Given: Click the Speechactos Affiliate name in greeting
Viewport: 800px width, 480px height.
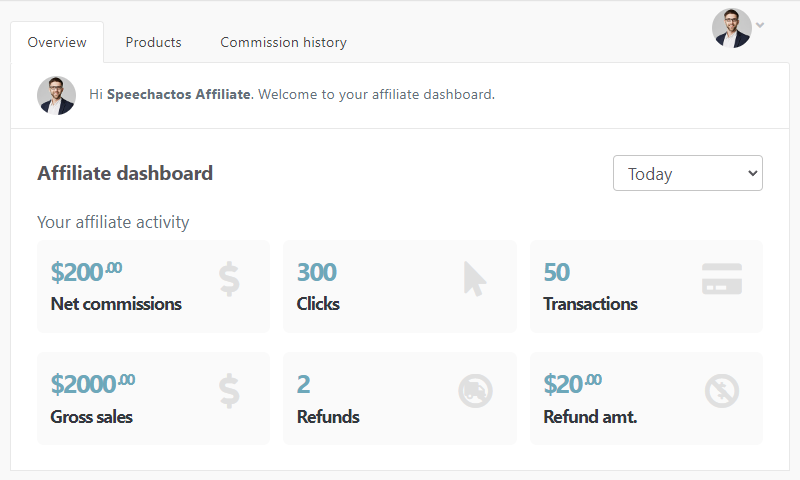Looking at the screenshot, I should 179,94.
